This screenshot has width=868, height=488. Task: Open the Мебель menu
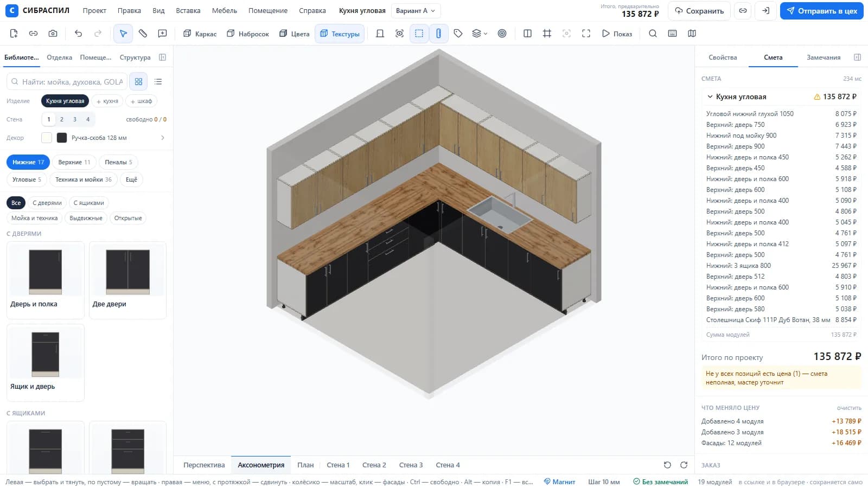point(225,11)
